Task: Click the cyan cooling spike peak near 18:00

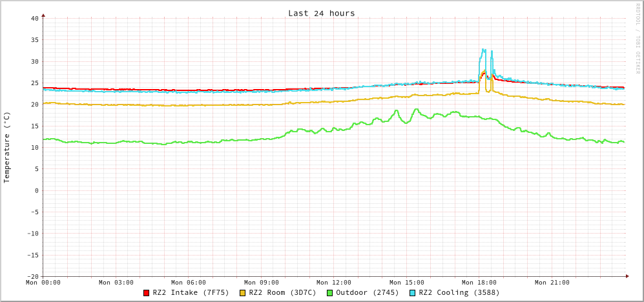Action: (483, 50)
